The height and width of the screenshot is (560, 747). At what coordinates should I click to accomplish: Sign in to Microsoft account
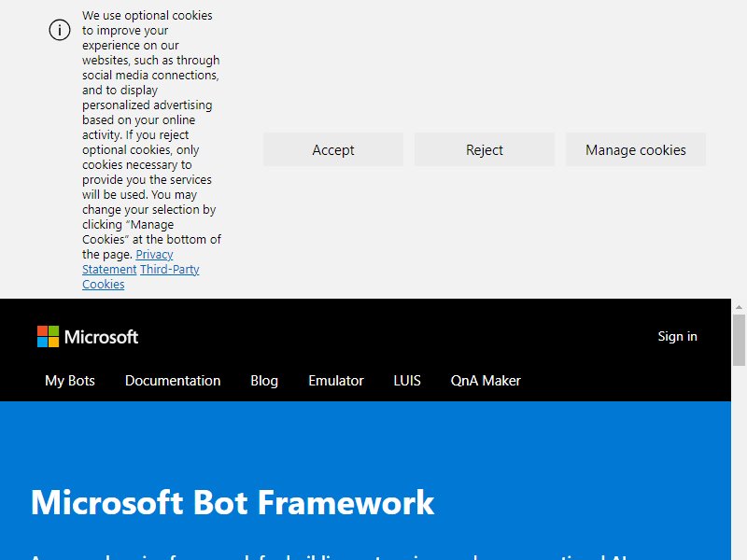tap(677, 336)
